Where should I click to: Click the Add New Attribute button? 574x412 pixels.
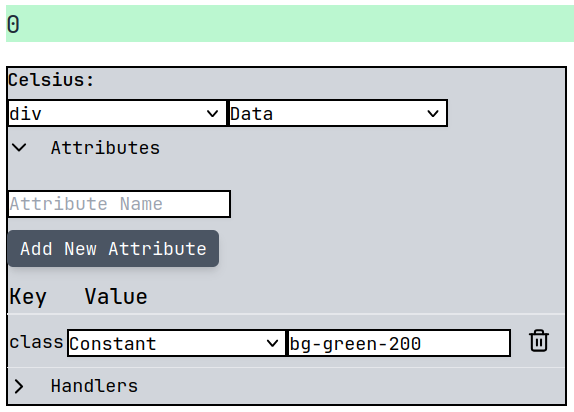pos(113,249)
